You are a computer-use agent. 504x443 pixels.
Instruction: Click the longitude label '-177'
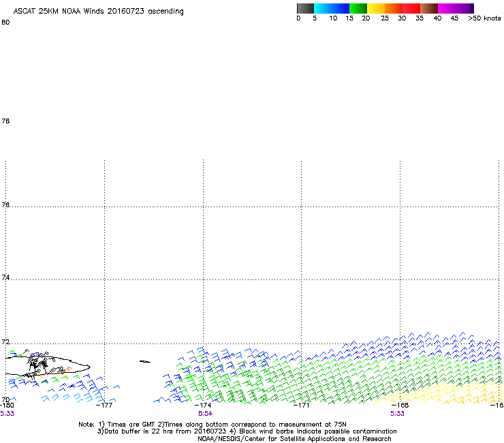click(104, 405)
